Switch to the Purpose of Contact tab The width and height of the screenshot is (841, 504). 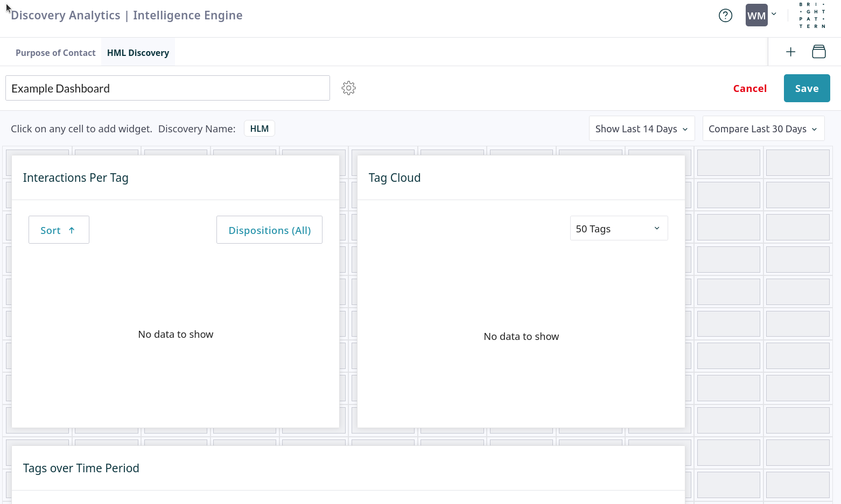tap(55, 53)
